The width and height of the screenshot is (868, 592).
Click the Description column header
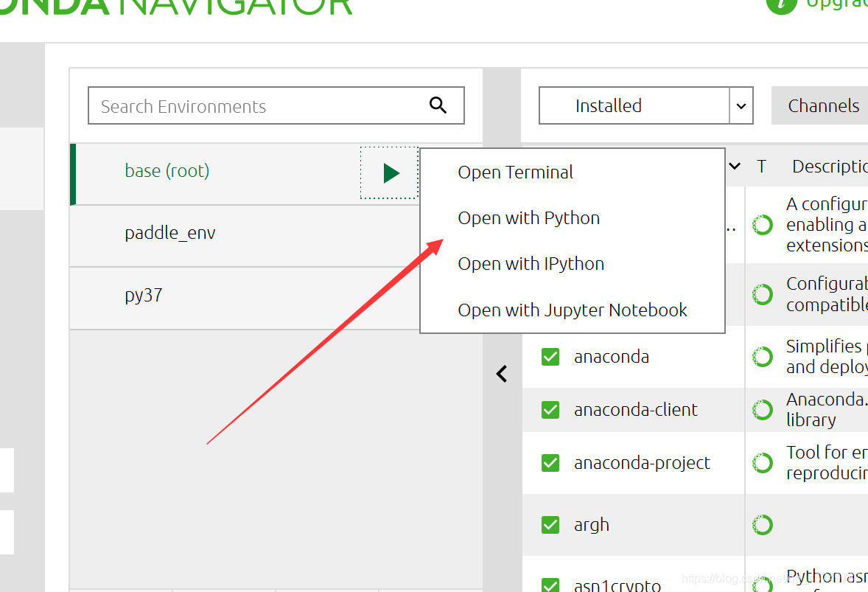click(x=830, y=166)
